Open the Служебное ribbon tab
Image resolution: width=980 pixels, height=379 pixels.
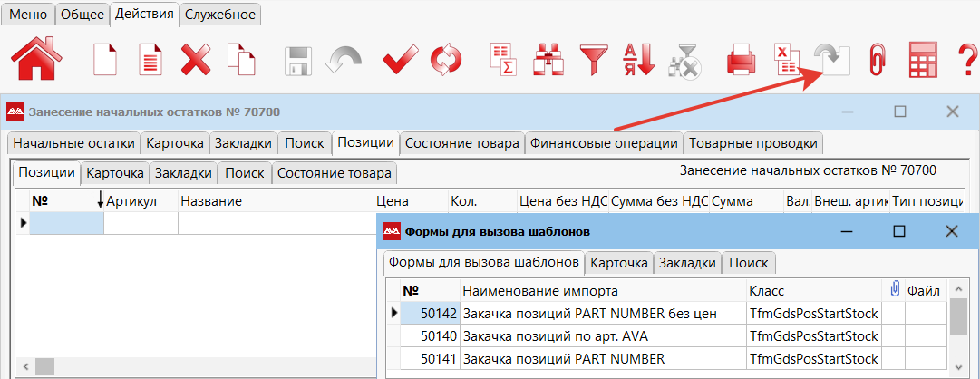coord(221,15)
